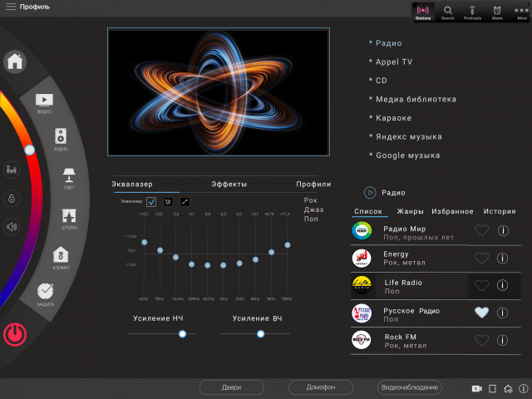Click the volume speaker icon on left arc
The image size is (532, 399).
pyautogui.click(x=12, y=227)
